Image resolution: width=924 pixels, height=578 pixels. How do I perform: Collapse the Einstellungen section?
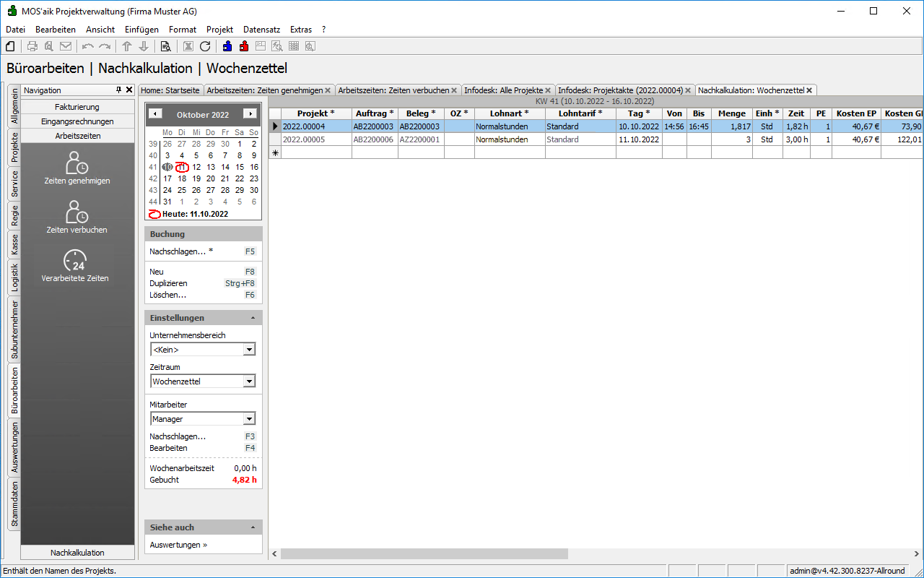tap(253, 318)
